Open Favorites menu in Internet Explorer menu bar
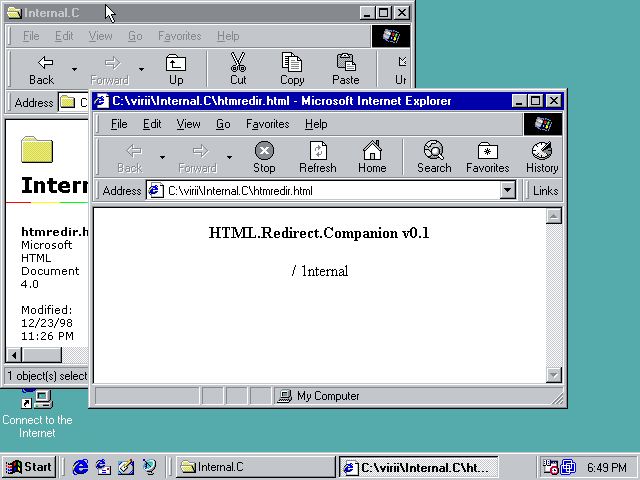Viewport: 640px width, 480px height. coord(267,124)
